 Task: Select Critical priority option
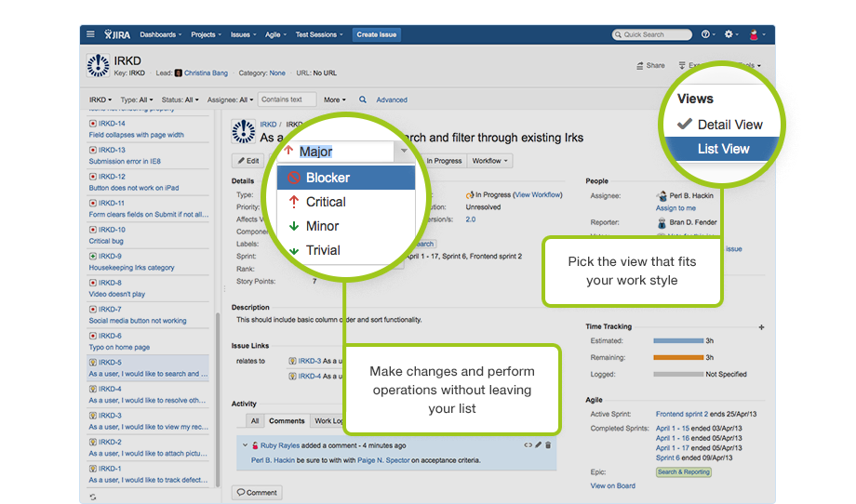pos(346,202)
